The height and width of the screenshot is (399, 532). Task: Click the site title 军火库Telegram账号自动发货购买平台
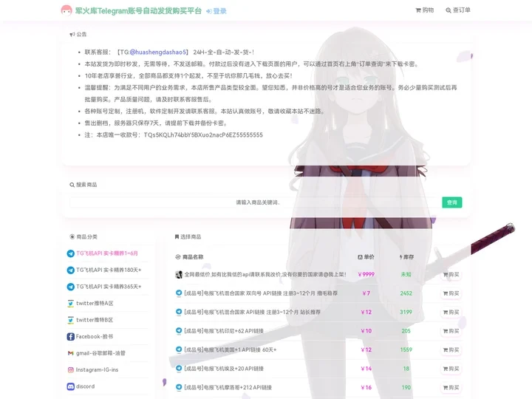[138, 11]
